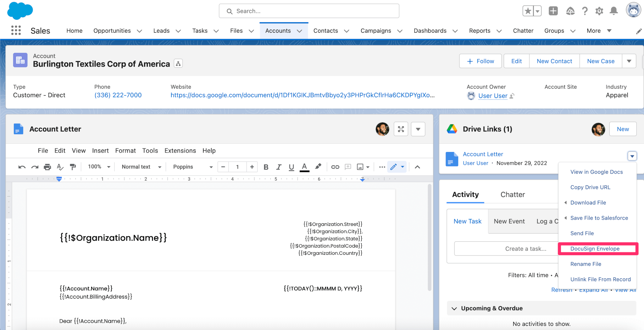
Task: Open the Trailhead guidance icon
Action: click(x=570, y=11)
